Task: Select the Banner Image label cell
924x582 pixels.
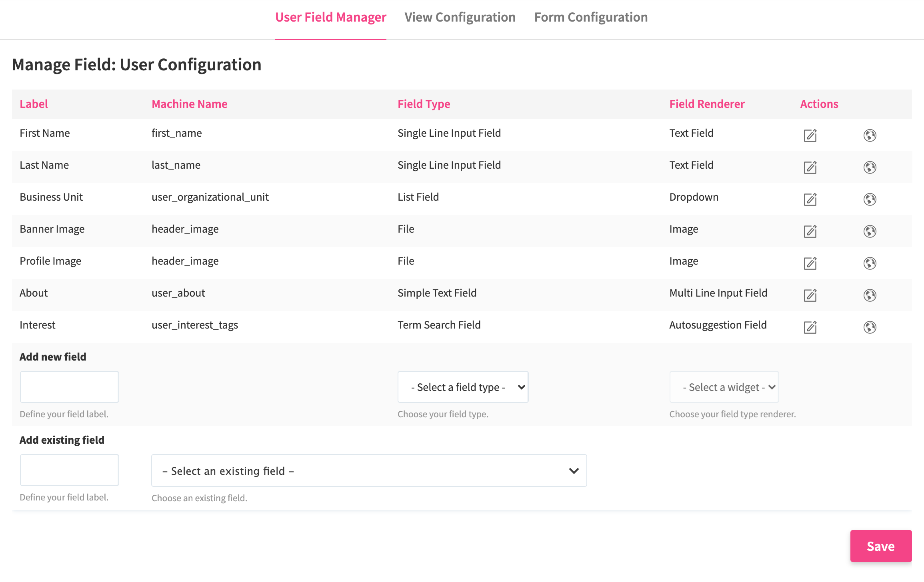Action: click(52, 229)
